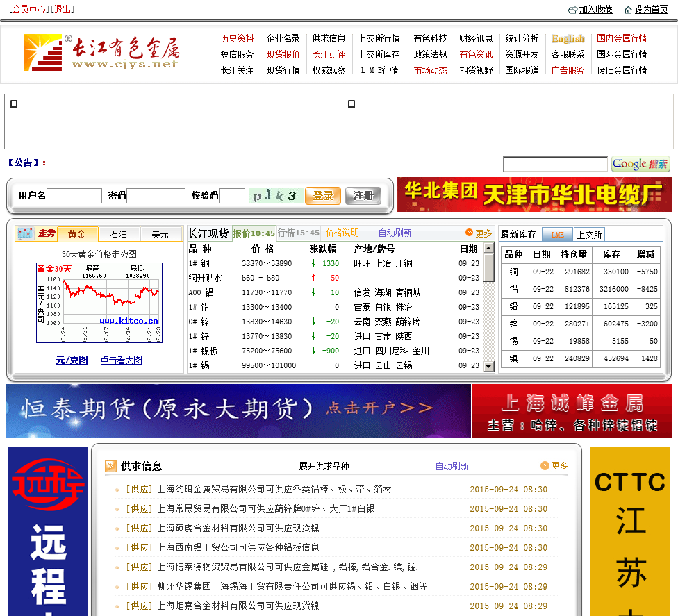Select 行情15:45 tab
The width and height of the screenshot is (678, 616).
[298, 233]
